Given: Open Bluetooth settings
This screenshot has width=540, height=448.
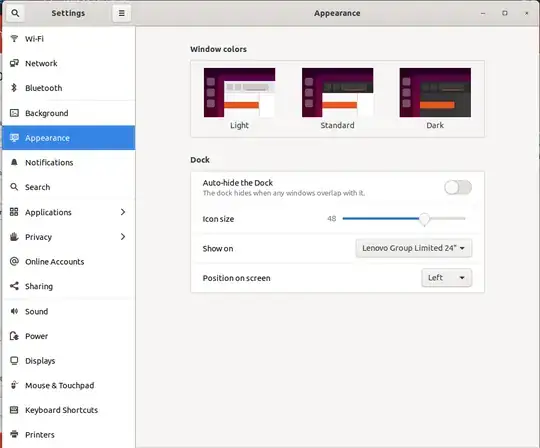Looking at the screenshot, I should click(x=69, y=88).
